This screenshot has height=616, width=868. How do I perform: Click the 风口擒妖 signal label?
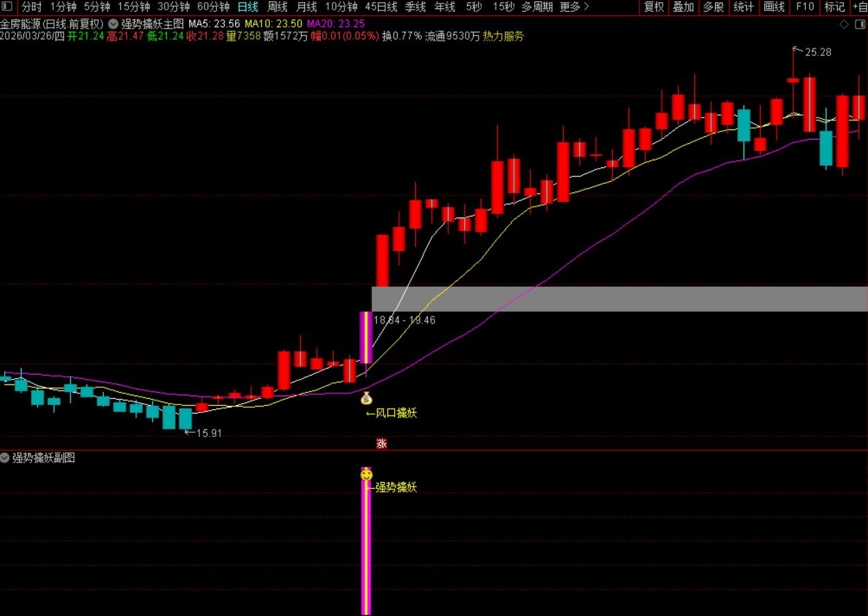click(396, 413)
